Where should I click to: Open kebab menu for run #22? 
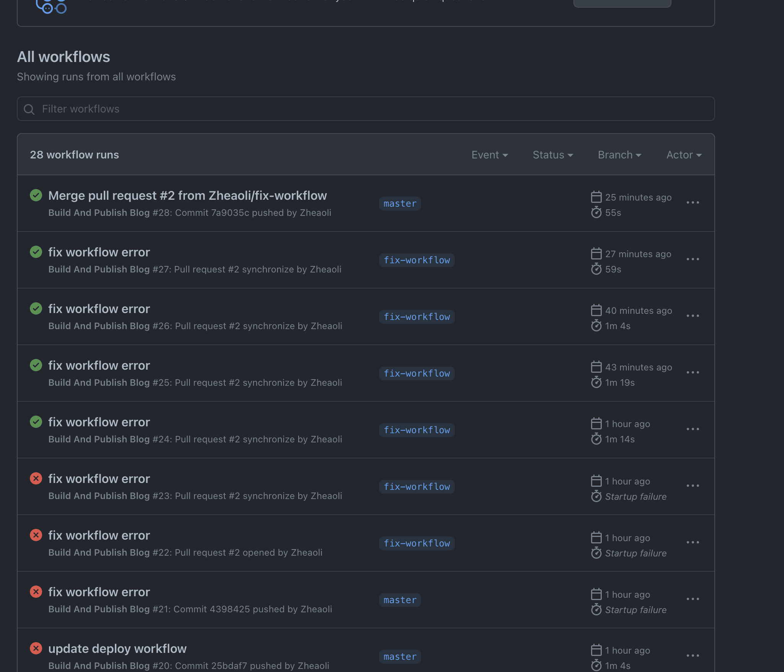coord(693,543)
